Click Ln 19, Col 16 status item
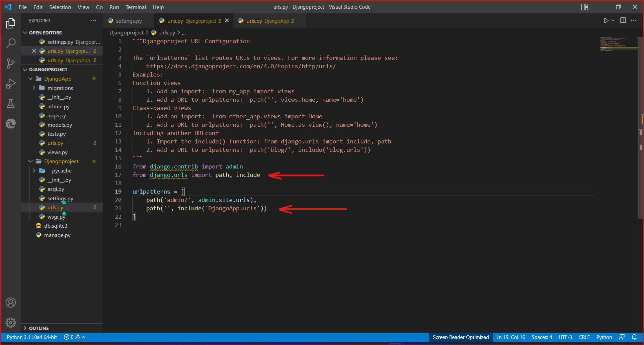Screen dimensions: 644x345 (x=510, y=337)
